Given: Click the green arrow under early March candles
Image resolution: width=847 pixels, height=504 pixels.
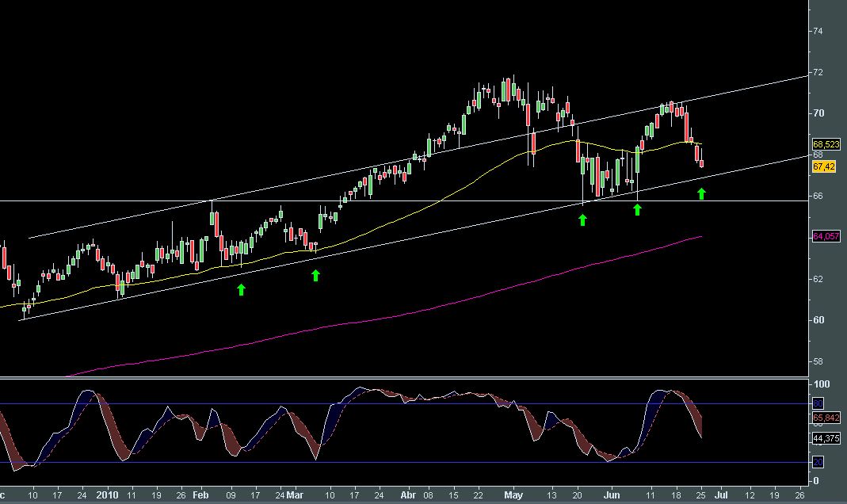Looking at the screenshot, I should pos(315,275).
